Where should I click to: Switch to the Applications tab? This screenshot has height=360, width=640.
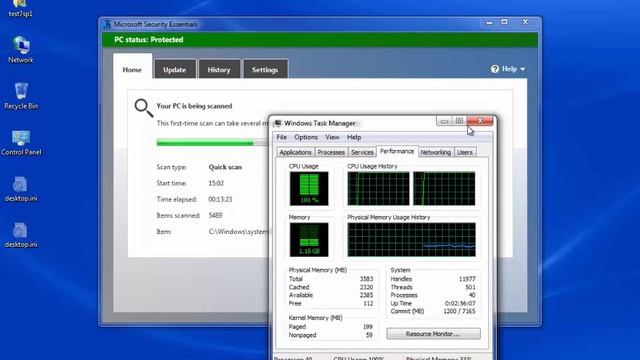click(295, 152)
